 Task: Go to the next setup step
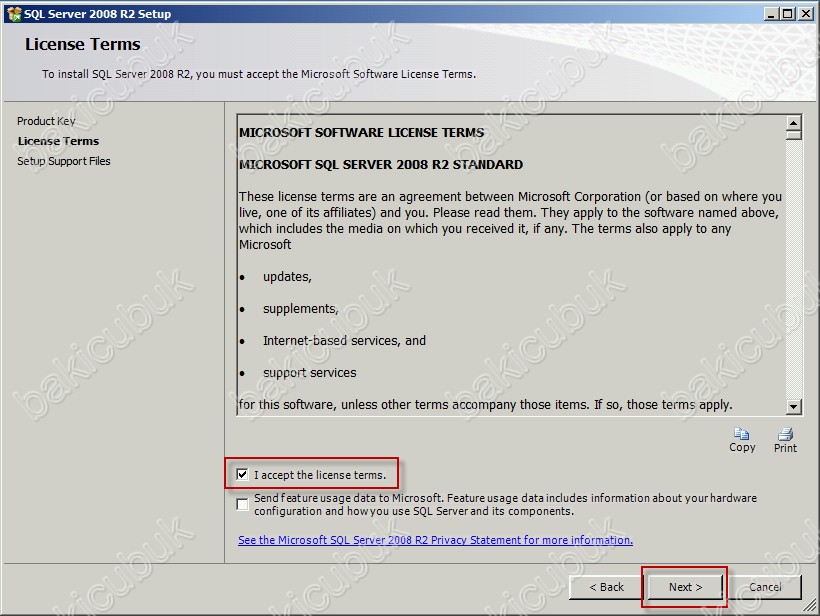685,587
